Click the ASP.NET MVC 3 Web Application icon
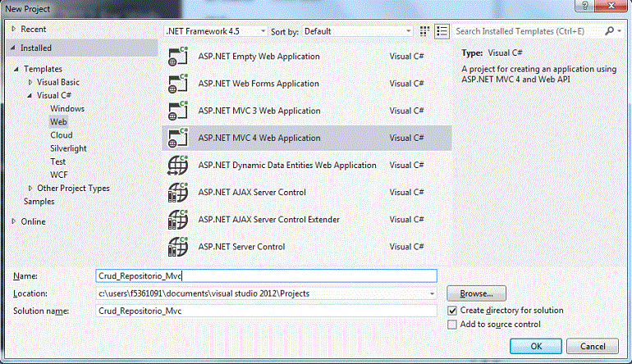 coord(178,111)
